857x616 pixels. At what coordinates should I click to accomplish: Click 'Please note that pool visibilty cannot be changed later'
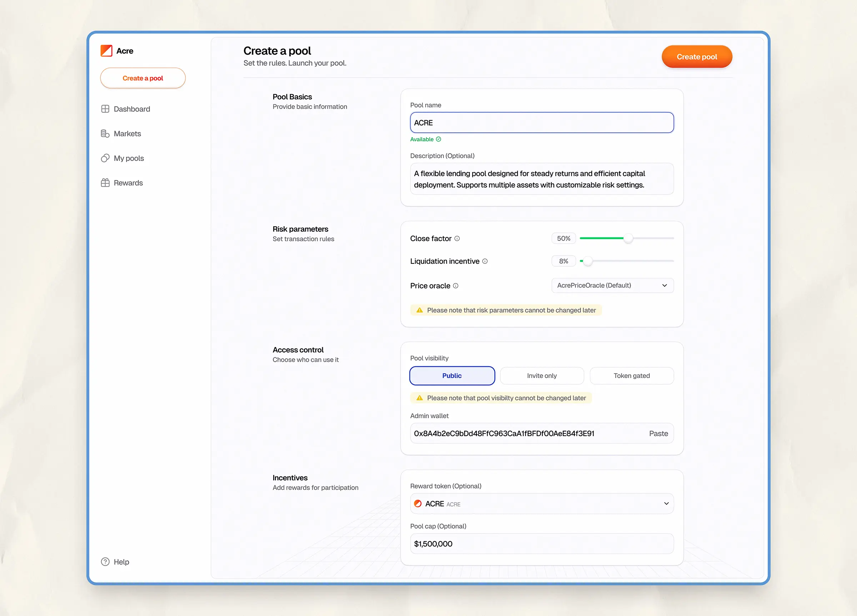pyautogui.click(x=506, y=398)
